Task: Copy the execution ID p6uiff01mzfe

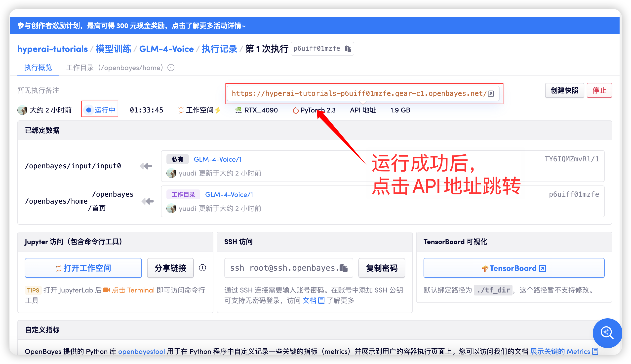Action: [348, 48]
